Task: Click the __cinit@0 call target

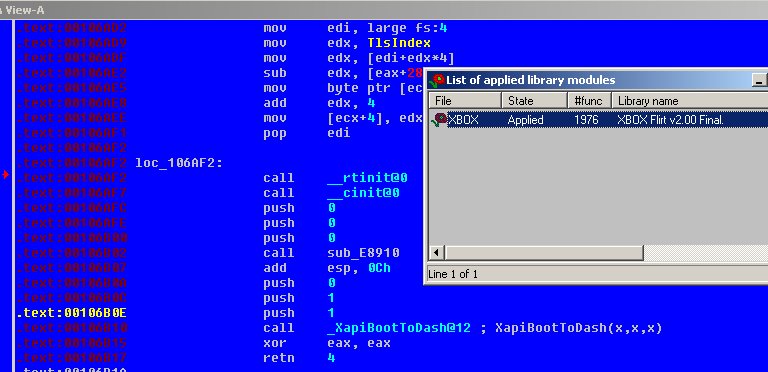Action: [363, 193]
